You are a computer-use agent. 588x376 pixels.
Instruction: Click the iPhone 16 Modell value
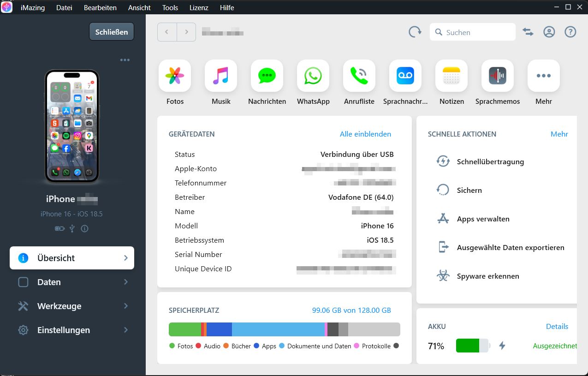(x=377, y=226)
